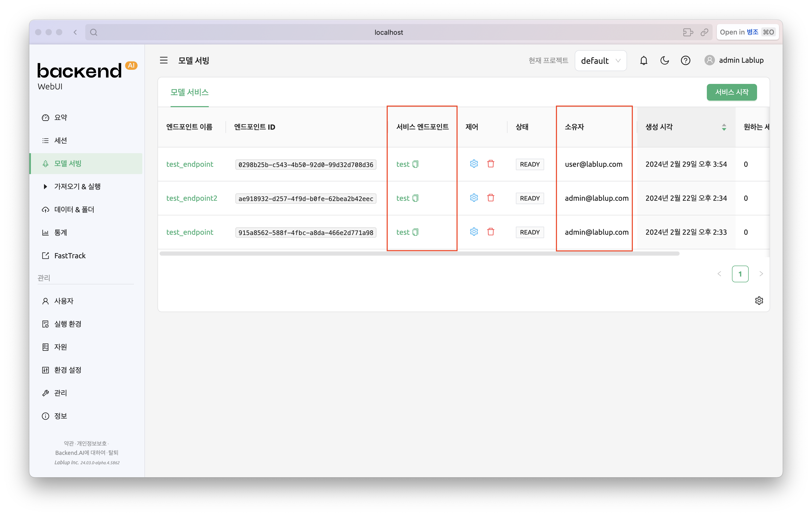Viewport: 812px width, 516px height.
Task: Open admin Lablup user menu
Action: click(x=734, y=60)
